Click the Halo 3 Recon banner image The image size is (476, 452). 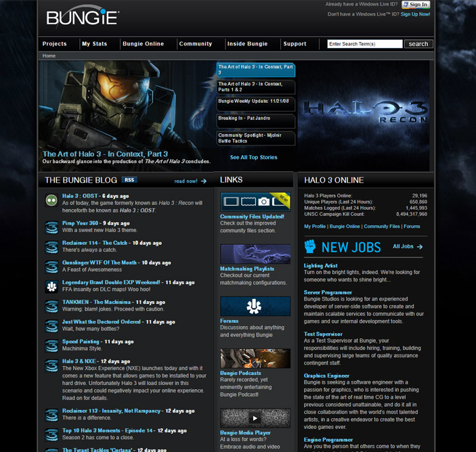364,116
